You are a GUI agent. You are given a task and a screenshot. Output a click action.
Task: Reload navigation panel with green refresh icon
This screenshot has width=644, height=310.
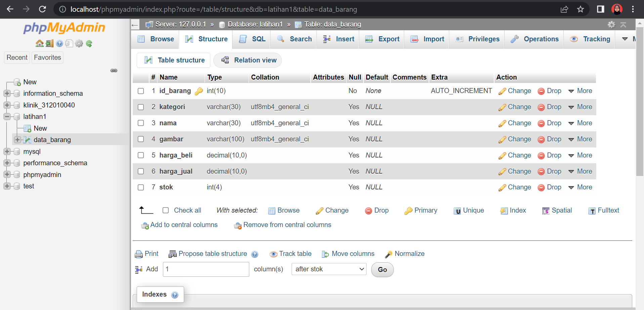pos(89,43)
